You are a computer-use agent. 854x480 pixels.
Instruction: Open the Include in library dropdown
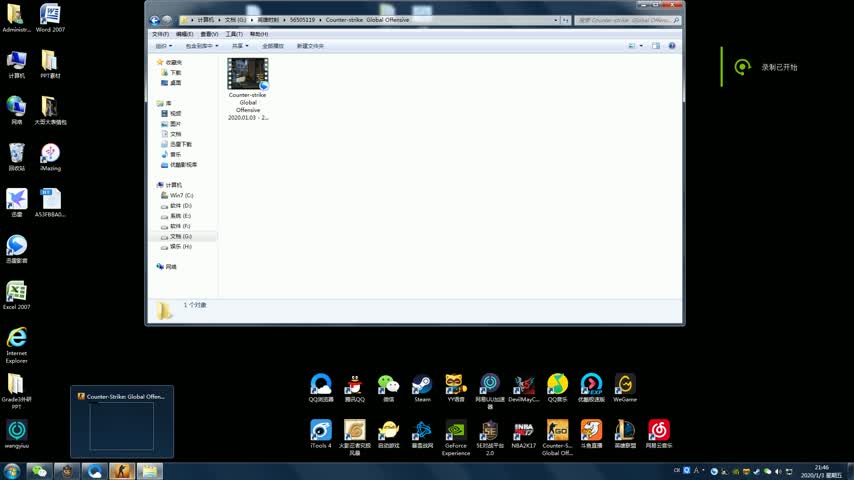pyautogui.click(x=202, y=46)
